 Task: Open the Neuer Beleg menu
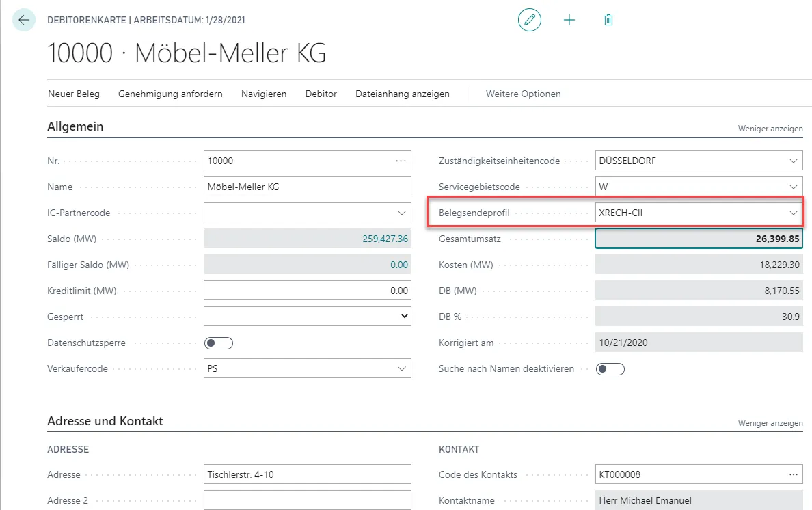pyautogui.click(x=74, y=94)
